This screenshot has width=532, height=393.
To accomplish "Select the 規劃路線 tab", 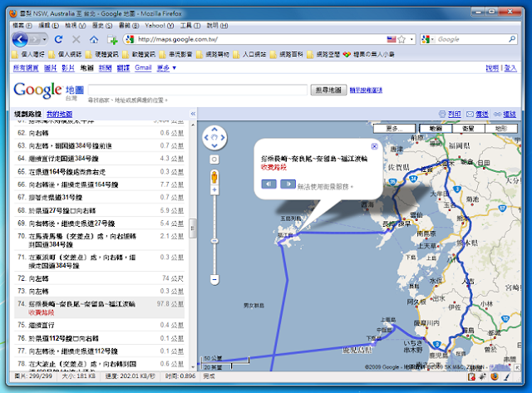I will click(27, 115).
